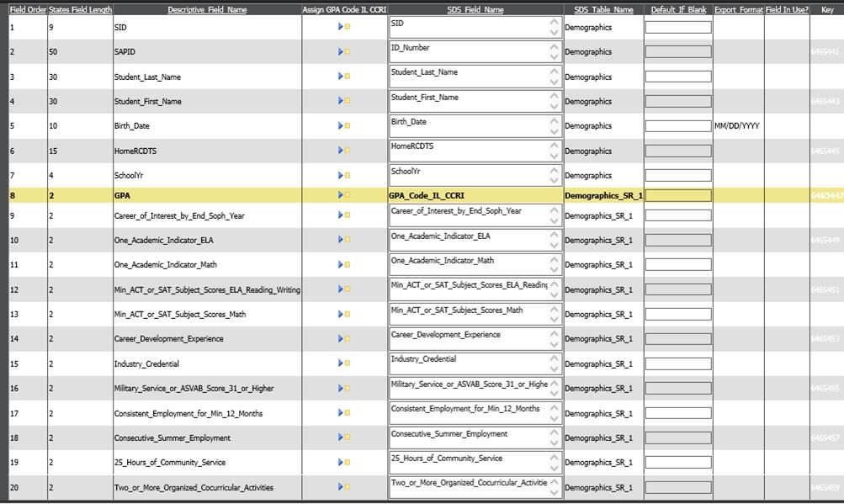Click the assign icon for the GPA row
The image size is (844, 504).
[344, 195]
